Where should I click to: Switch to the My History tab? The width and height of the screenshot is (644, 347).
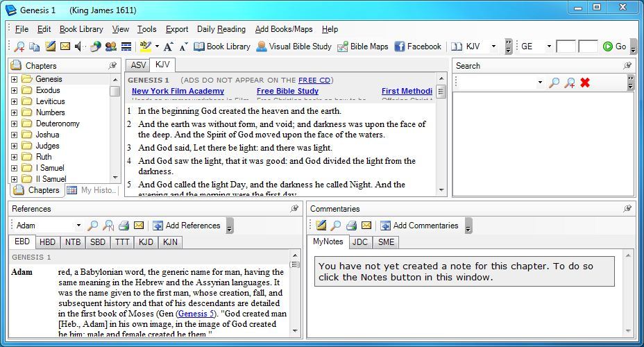[x=92, y=190]
